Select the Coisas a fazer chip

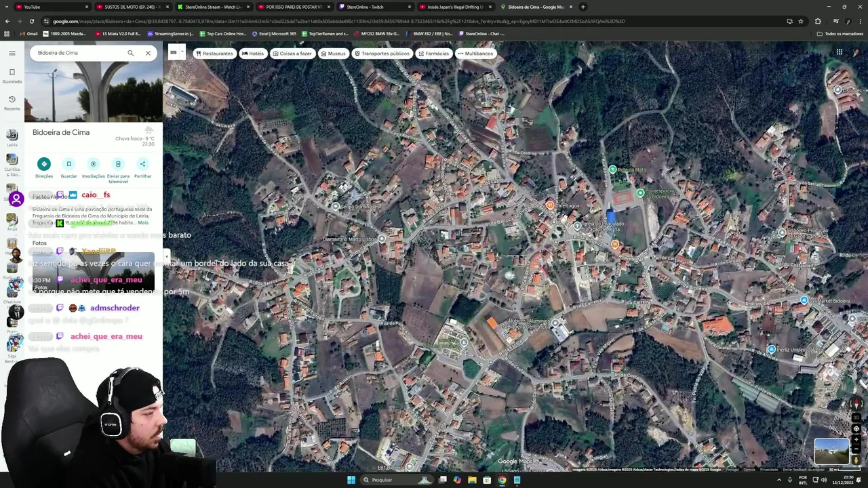coord(292,54)
